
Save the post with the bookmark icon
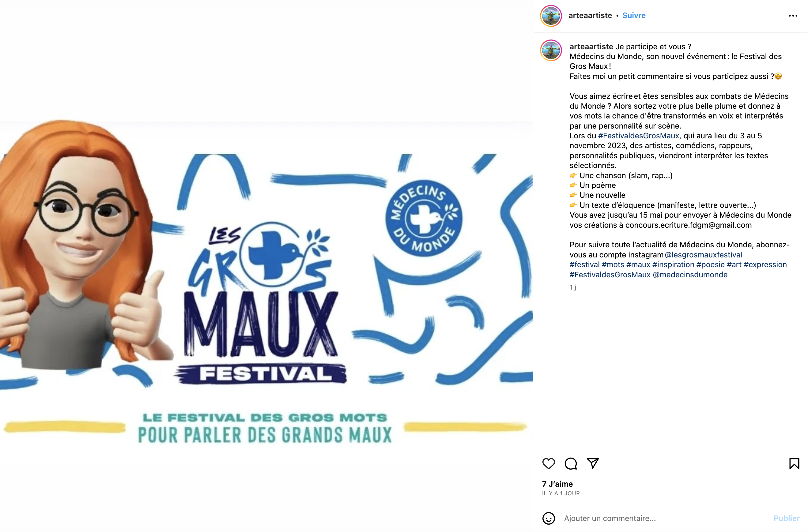[x=794, y=463]
